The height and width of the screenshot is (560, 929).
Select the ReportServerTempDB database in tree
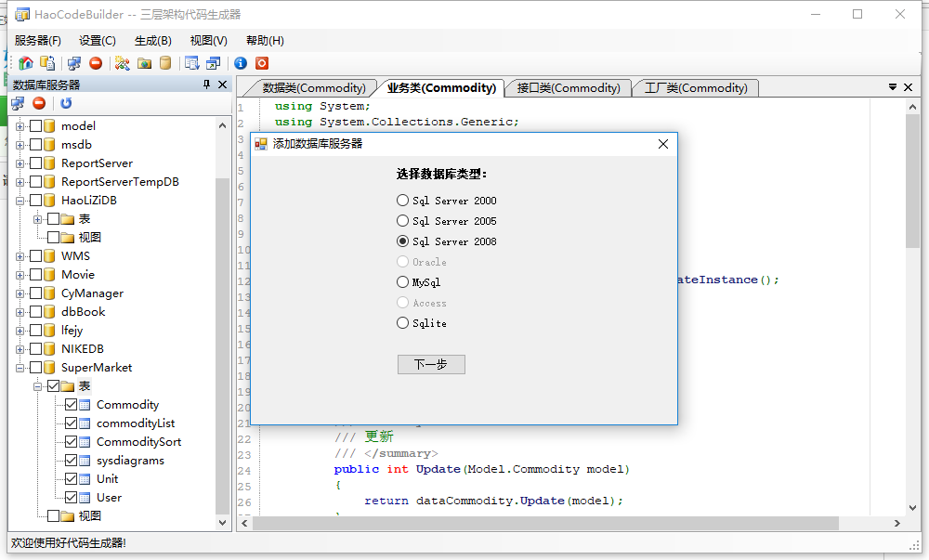click(x=120, y=182)
